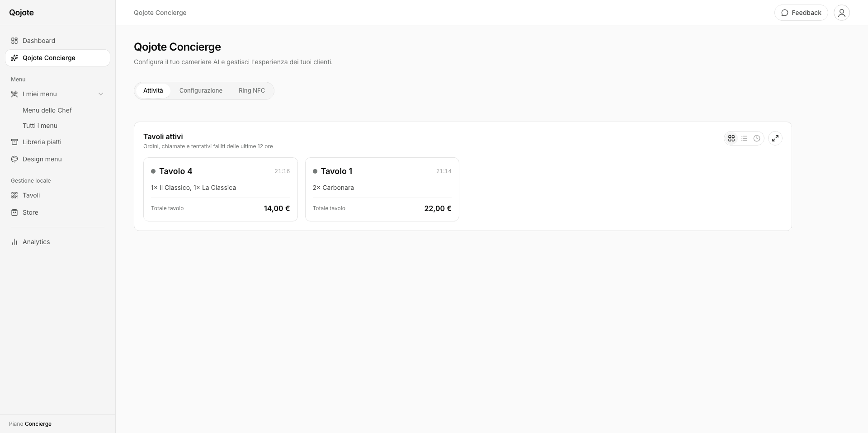Click the I miei menu utensils icon
This screenshot has height=433, width=868.
click(x=14, y=94)
